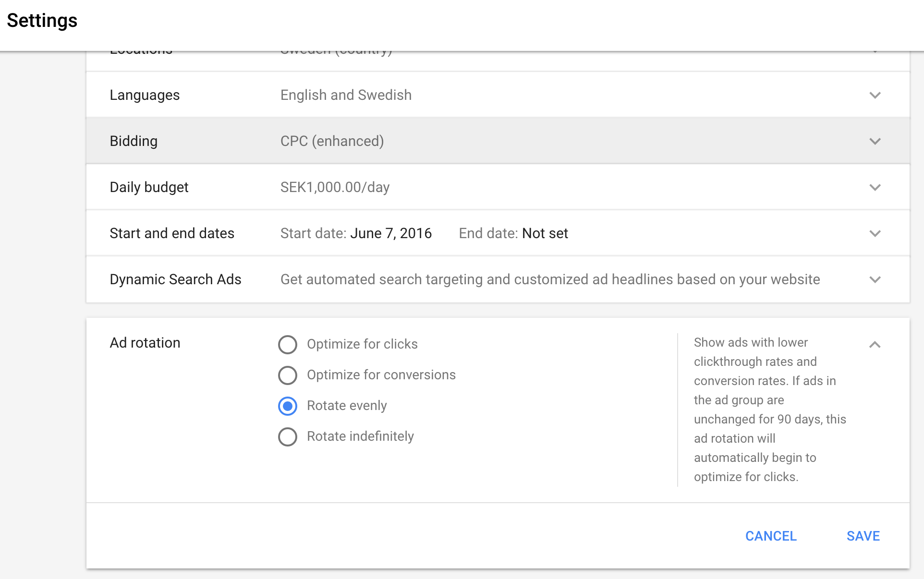
Task: Expand the Dynamic Search Ads chevron
Action: [875, 279]
